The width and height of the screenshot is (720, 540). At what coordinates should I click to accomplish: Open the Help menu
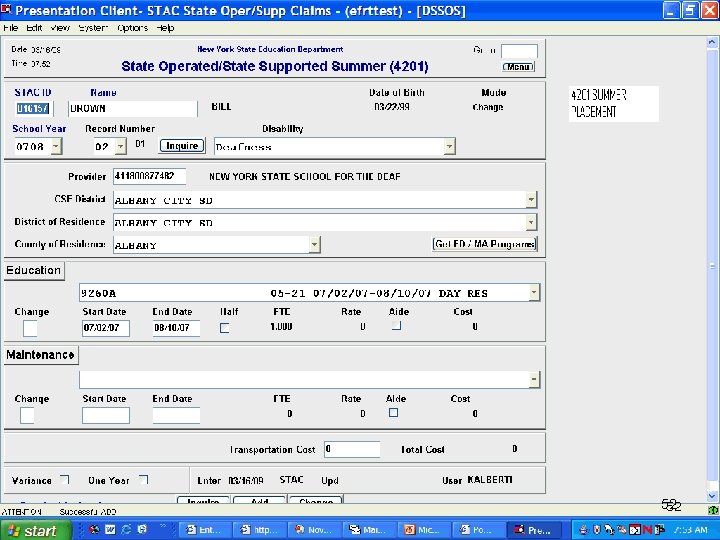[x=165, y=28]
